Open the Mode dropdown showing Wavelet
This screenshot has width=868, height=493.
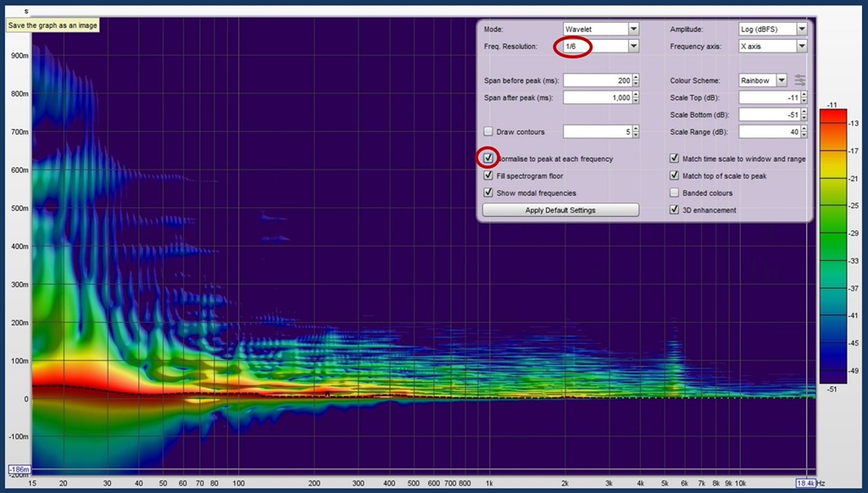(633, 29)
